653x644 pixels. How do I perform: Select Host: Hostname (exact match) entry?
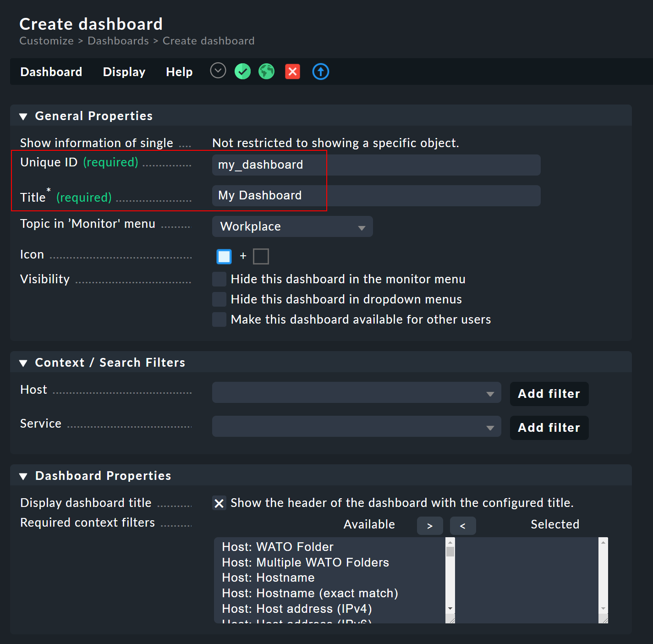coord(329,593)
